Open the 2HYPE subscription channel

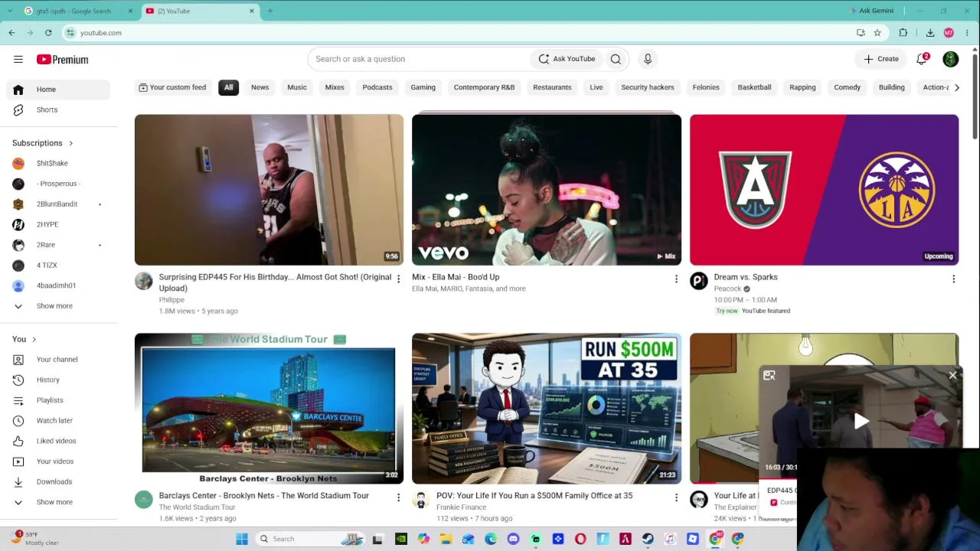point(58,224)
